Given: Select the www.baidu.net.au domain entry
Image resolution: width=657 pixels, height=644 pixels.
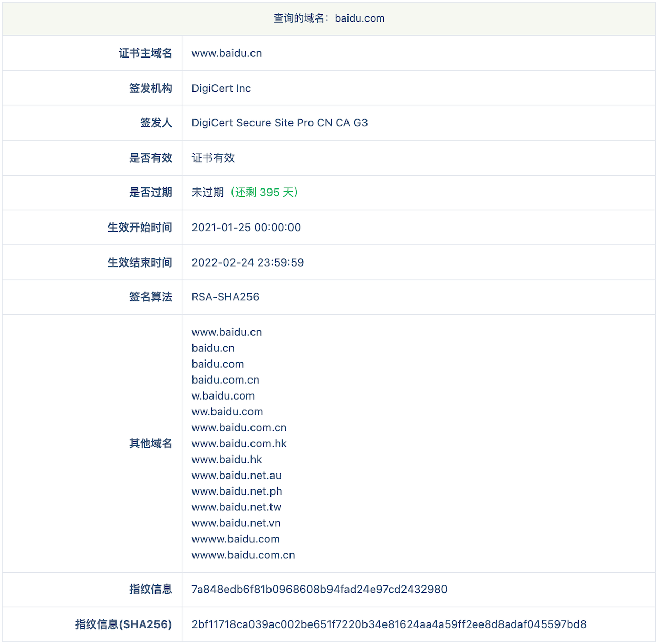Looking at the screenshot, I should pyautogui.click(x=236, y=475).
